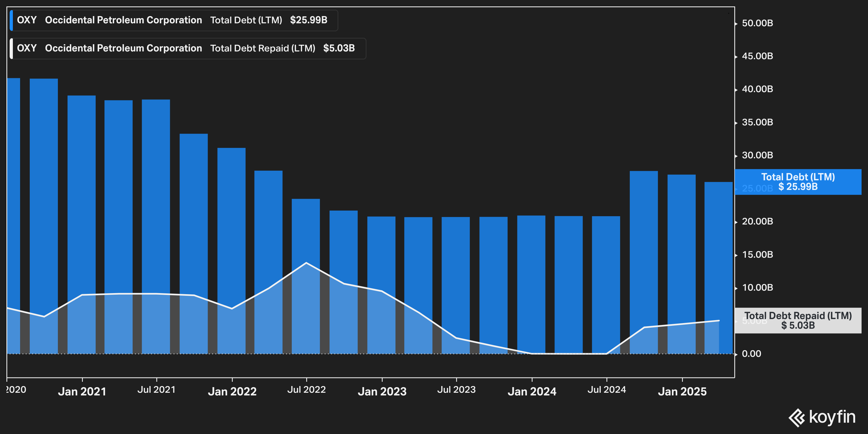Click the blue Total Debt color swatch in legend
This screenshot has height=434, width=868.
(x=12, y=21)
